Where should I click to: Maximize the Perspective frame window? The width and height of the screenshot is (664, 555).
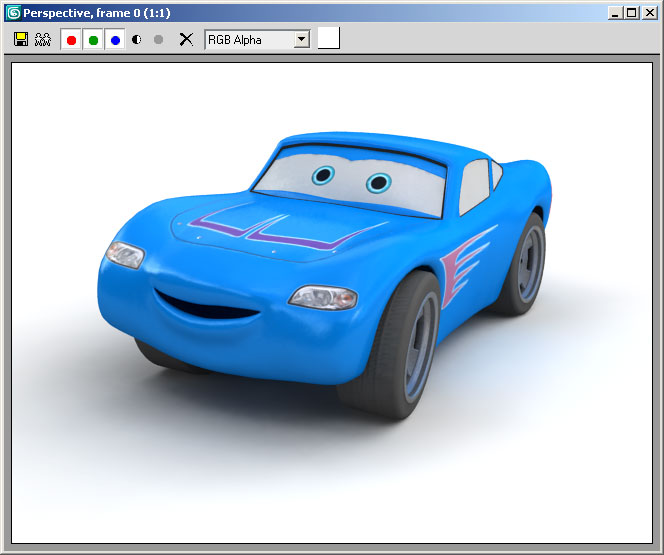[x=631, y=13]
